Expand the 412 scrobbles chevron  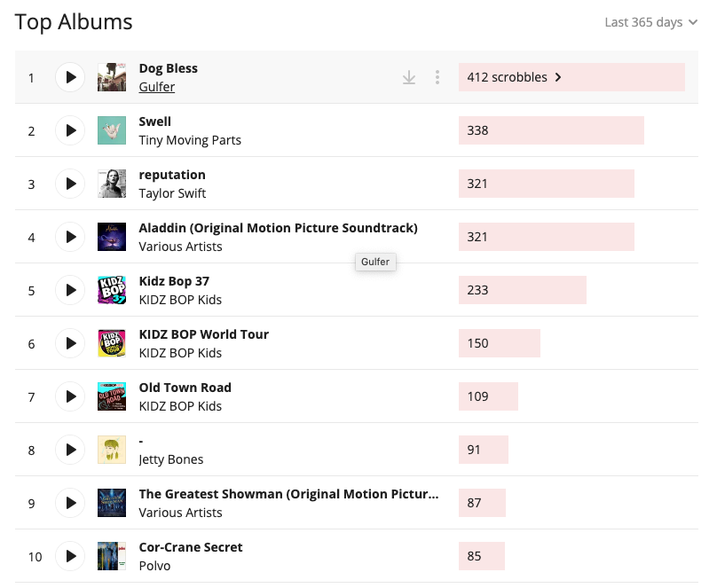(x=558, y=77)
